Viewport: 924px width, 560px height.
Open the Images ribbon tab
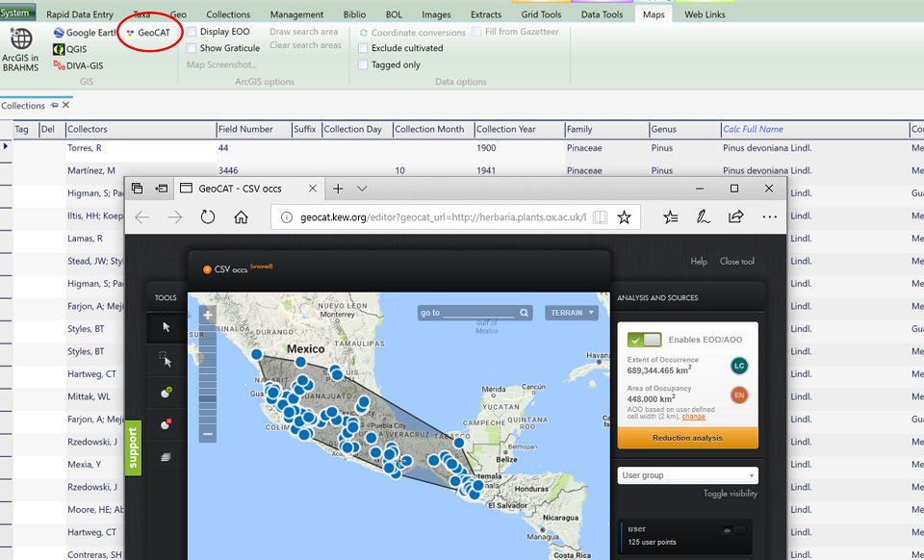click(436, 14)
